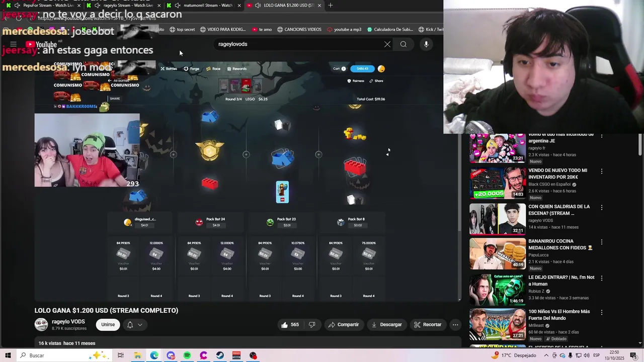This screenshot has height=362, width=644.
Task: Open the YouTube hamburger guide menu
Action: point(14,44)
